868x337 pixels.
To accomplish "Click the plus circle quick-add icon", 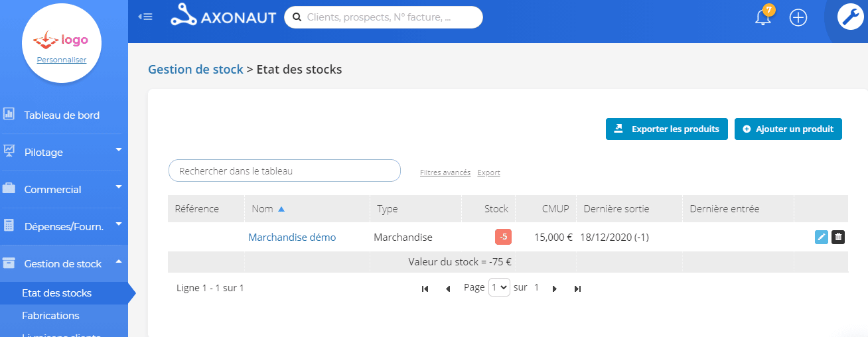I will (798, 18).
